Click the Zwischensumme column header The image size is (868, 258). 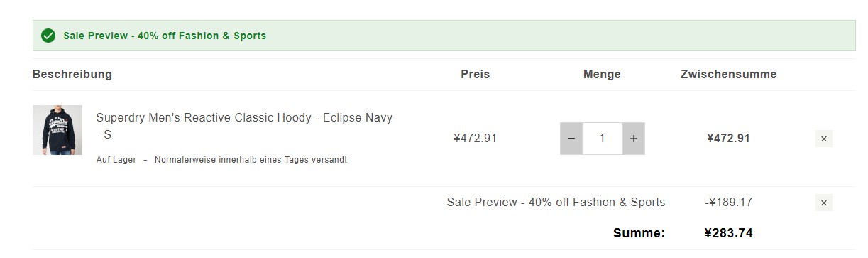tap(729, 74)
